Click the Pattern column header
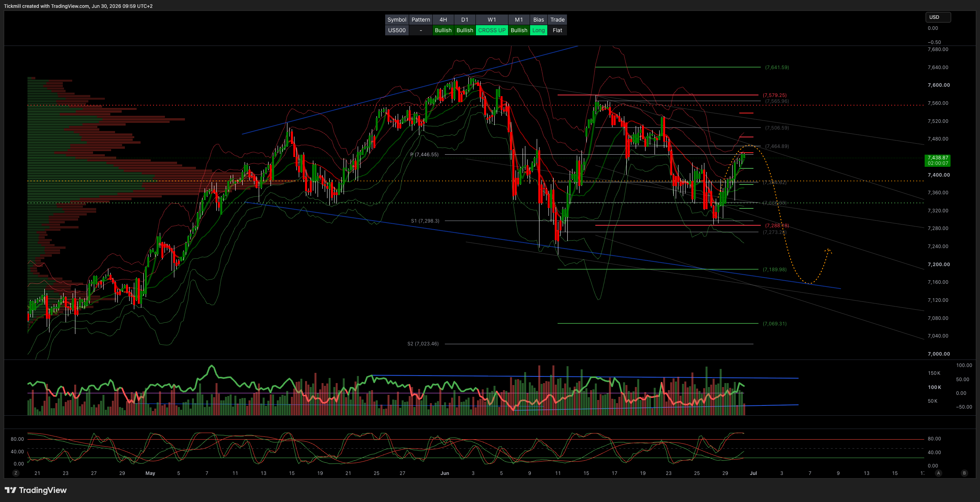980x502 pixels. pos(421,20)
